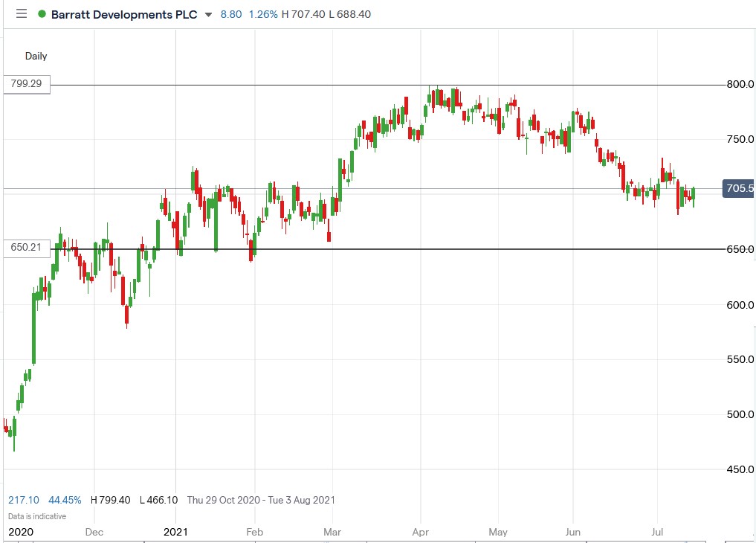Image resolution: width=756 pixels, height=543 pixels.
Task: Open the hamburger navigation menu
Action: point(22,13)
